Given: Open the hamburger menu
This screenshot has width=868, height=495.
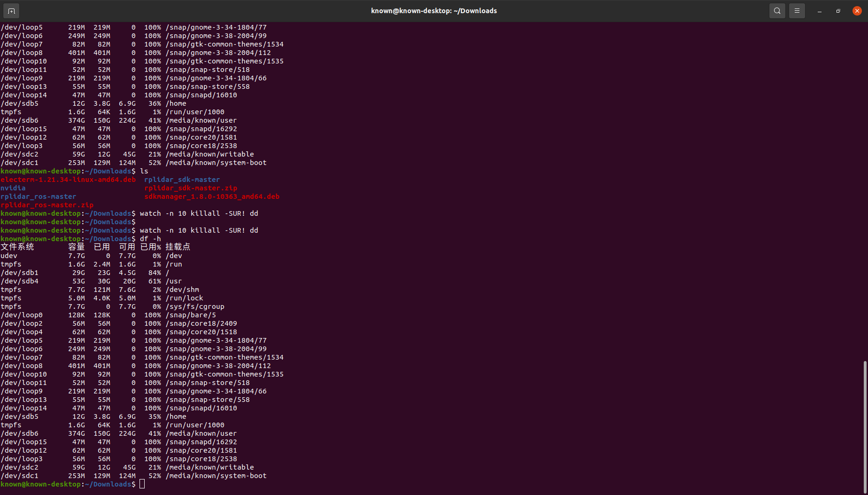Looking at the screenshot, I should [797, 10].
